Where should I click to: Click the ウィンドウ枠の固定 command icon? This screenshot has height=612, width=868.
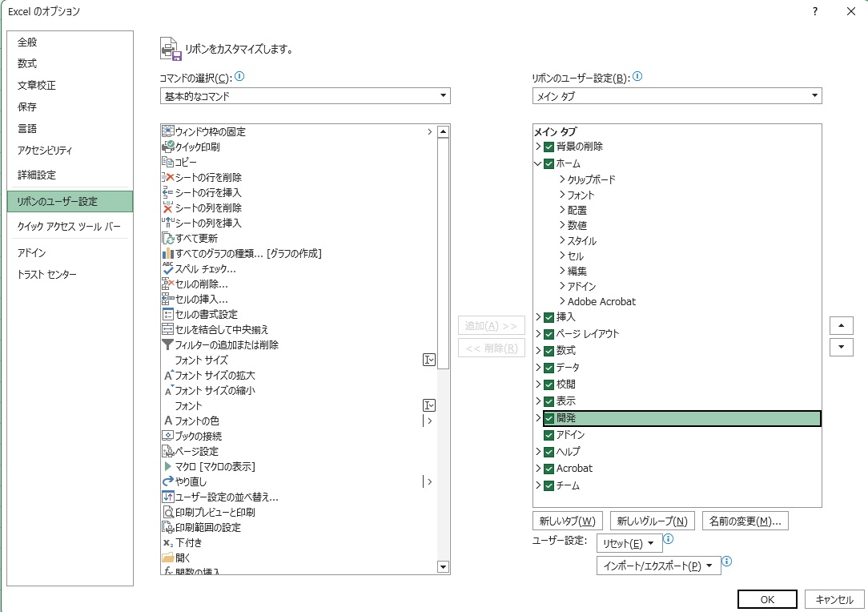(x=167, y=131)
